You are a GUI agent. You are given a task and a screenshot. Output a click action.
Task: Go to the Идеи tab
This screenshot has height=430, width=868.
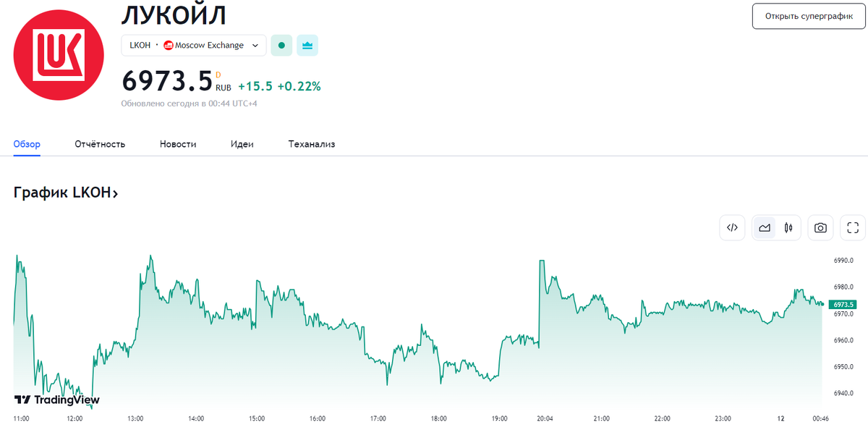point(242,144)
